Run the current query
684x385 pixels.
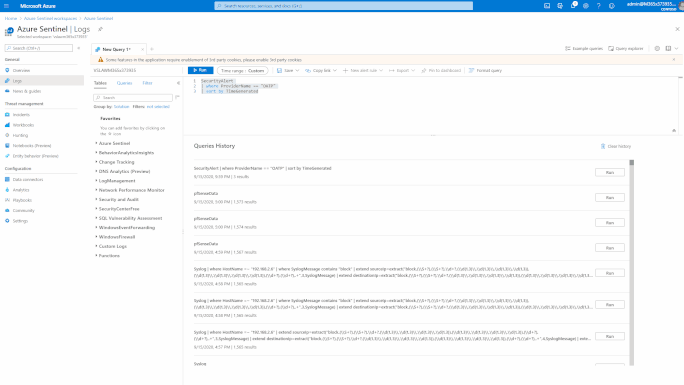pyautogui.click(x=200, y=71)
